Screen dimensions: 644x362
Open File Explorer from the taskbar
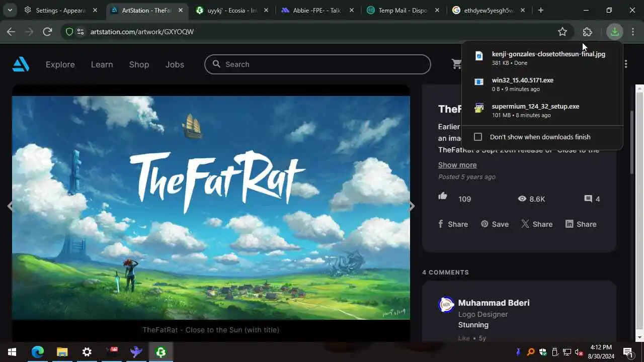click(62, 352)
